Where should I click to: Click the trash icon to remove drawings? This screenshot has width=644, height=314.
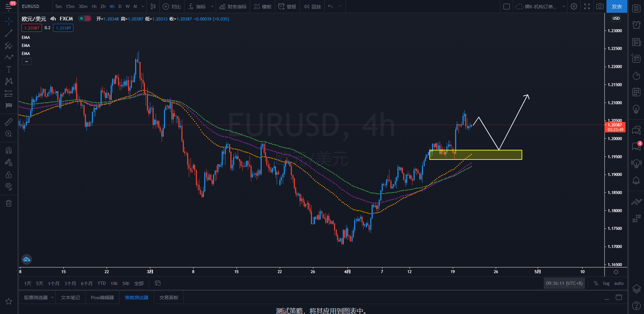[x=9, y=203]
